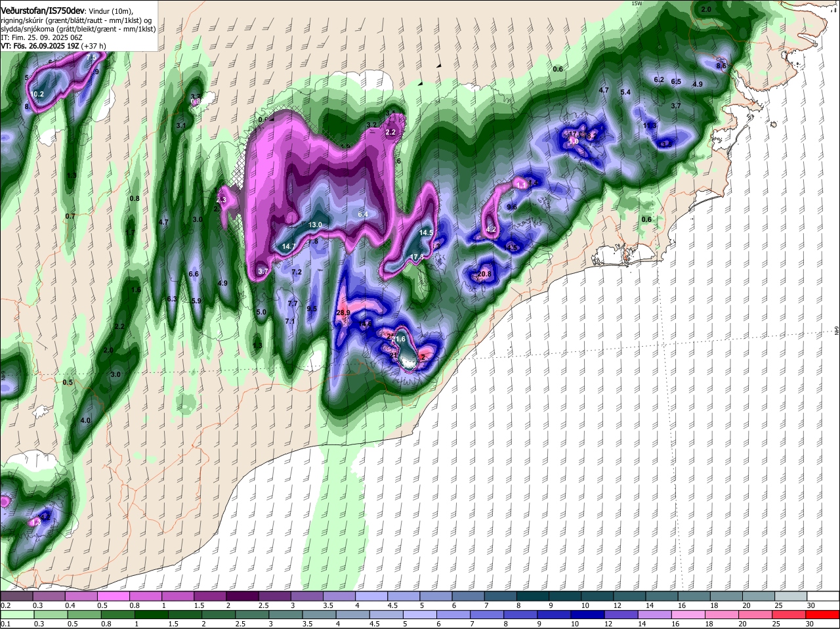This screenshot has width=840, height=629.
Task: Click the 4.0 value in the southwest band
Action: point(85,420)
